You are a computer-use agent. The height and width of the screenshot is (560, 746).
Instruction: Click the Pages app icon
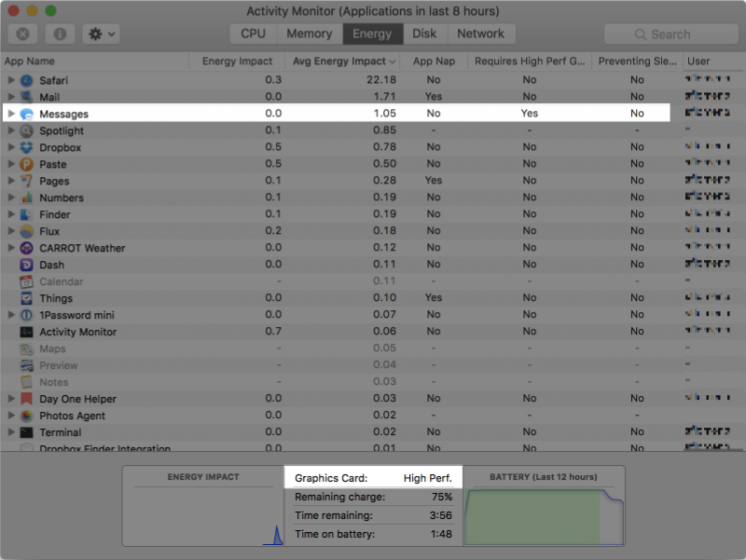pyautogui.click(x=27, y=181)
